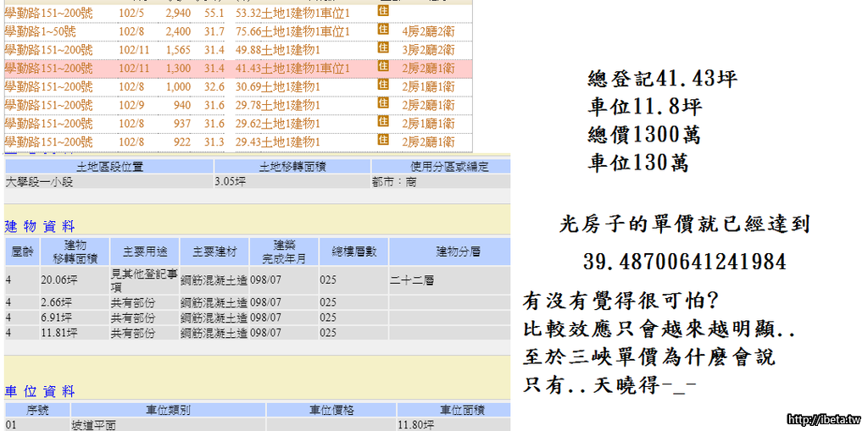Click the 總樓層數 column header
Image resolution: width=868 pixels, height=431 pixels.
click(x=353, y=252)
